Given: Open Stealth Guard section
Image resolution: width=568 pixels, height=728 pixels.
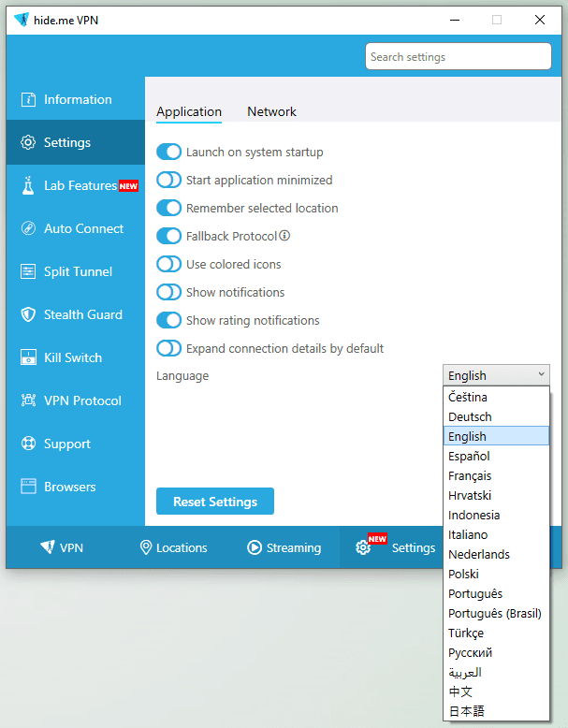Looking at the screenshot, I should pyautogui.click(x=76, y=314).
